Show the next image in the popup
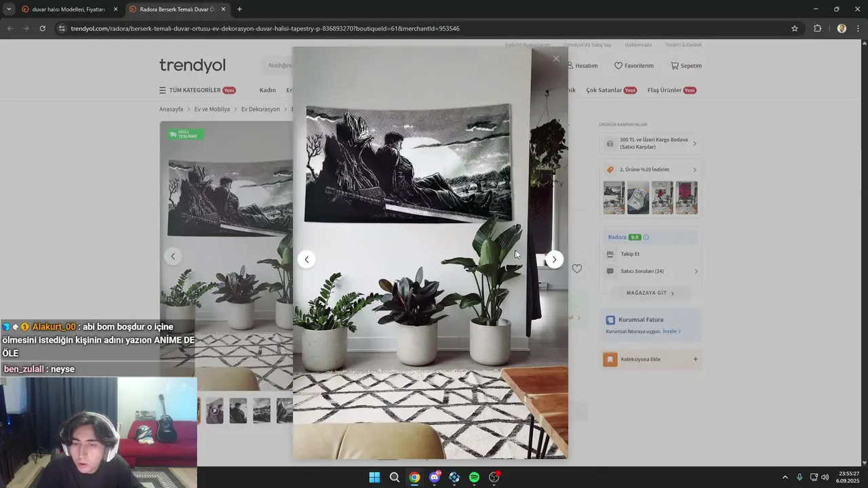The width and height of the screenshot is (868, 488). [x=554, y=260]
